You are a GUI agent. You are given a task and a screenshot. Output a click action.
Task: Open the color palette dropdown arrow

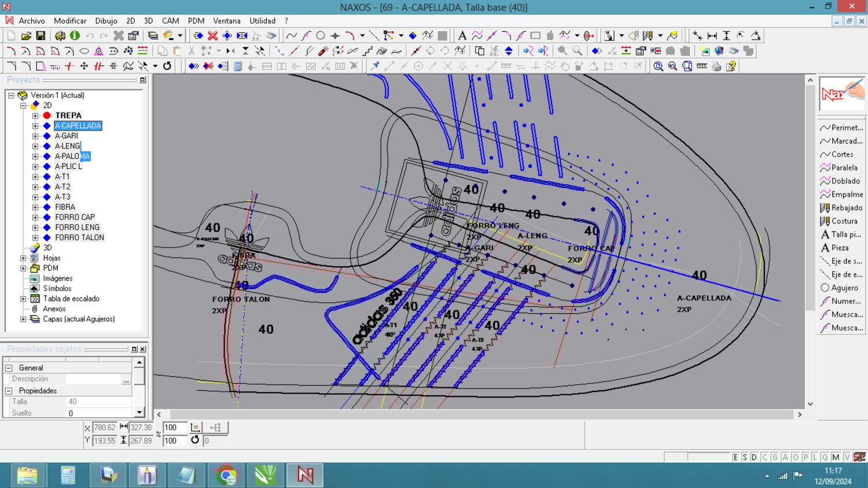coord(179,36)
